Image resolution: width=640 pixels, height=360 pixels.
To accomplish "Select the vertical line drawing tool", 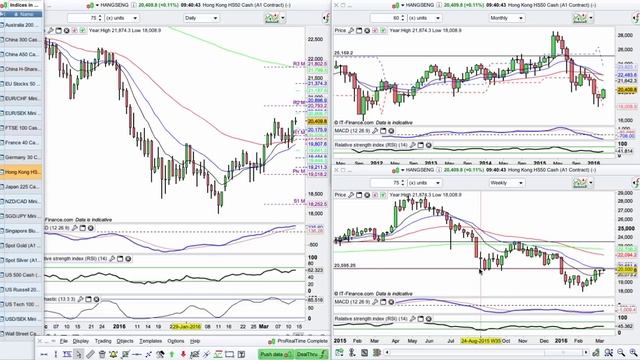I will [x=56, y=354].
